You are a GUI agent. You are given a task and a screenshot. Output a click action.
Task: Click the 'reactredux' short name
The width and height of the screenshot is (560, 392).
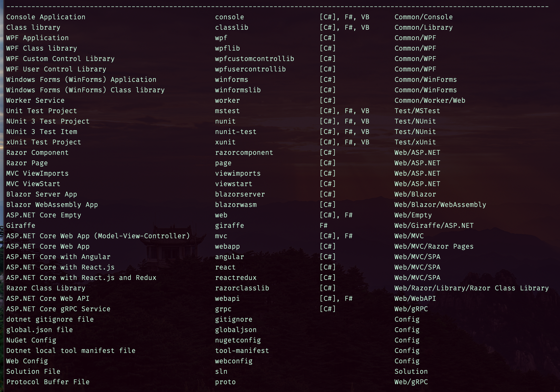coord(236,278)
